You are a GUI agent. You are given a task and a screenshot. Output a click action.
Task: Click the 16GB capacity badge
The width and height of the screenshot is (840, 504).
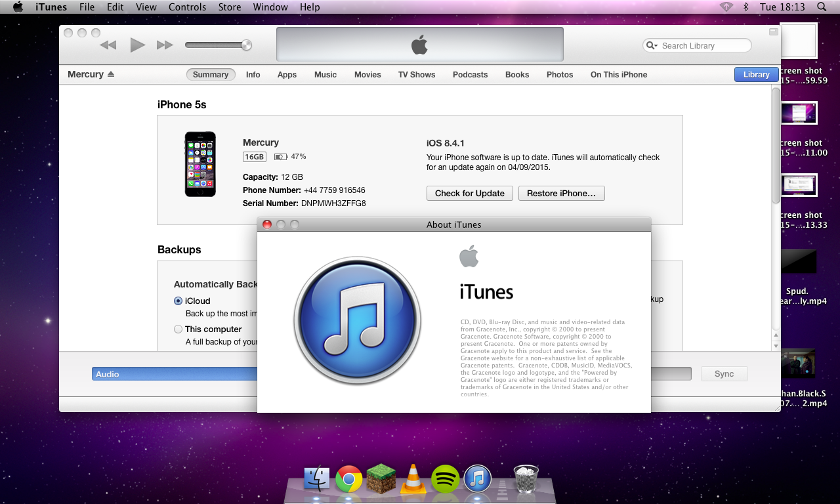coord(255,157)
